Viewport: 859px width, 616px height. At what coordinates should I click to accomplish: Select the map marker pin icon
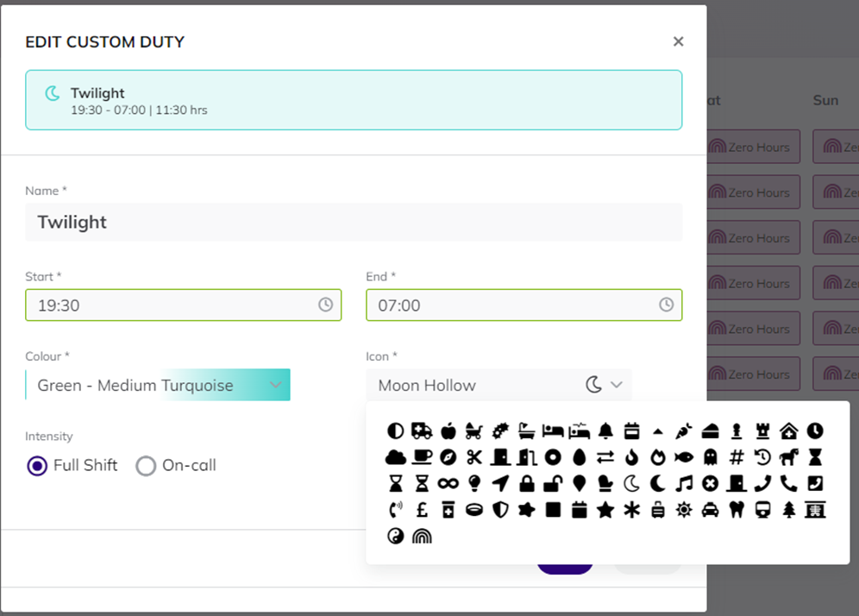pyautogui.click(x=579, y=483)
